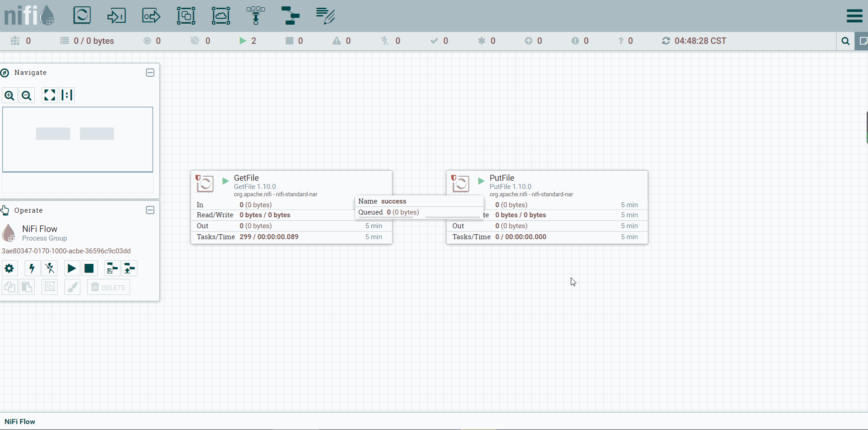This screenshot has height=430, width=868.
Task: Select the Template toolbar icon
Action: pos(290,16)
